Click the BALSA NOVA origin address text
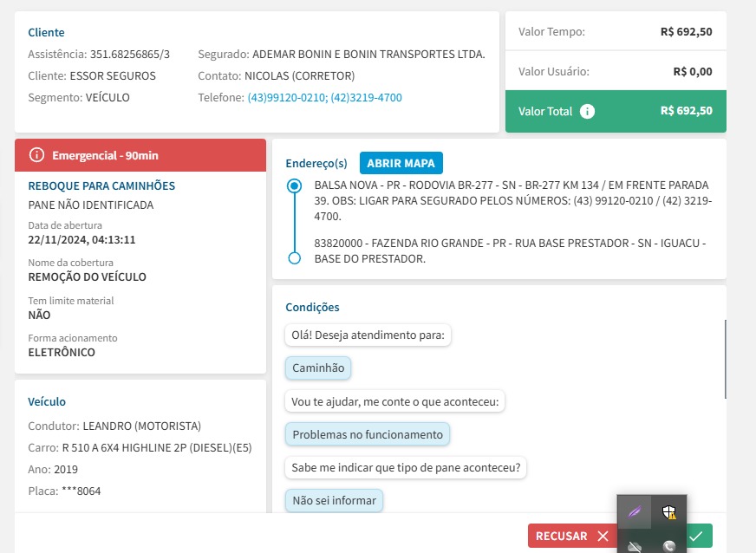This screenshot has height=553, width=756. click(x=513, y=200)
